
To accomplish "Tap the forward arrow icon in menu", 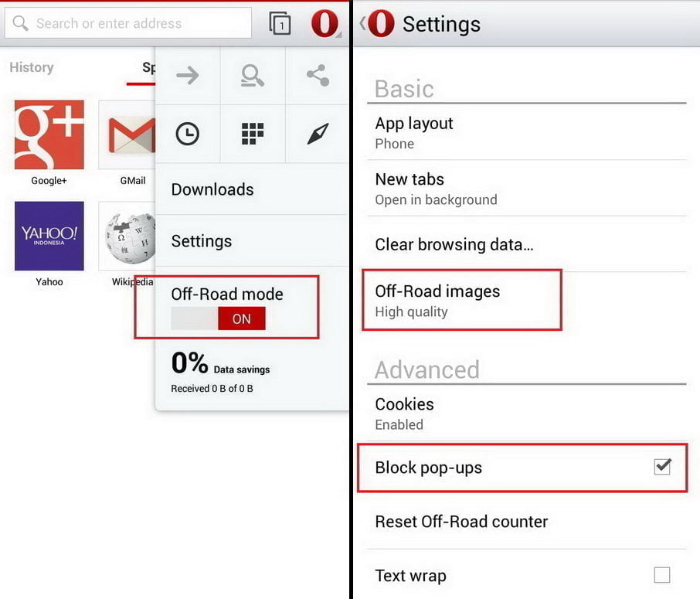I will pos(188,75).
